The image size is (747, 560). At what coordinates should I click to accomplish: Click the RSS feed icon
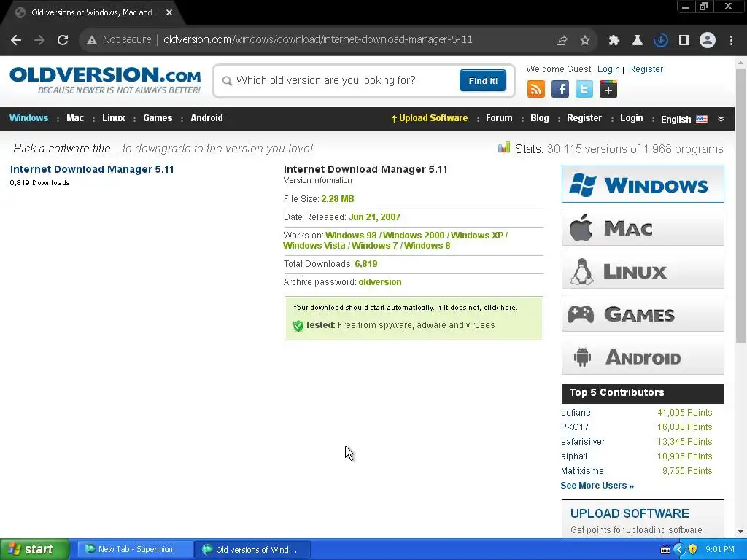click(x=536, y=89)
